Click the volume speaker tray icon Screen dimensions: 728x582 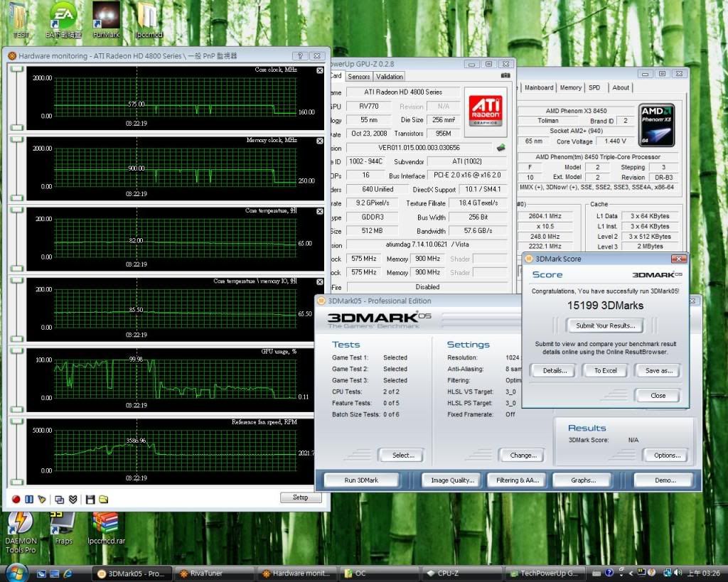click(678, 573)
